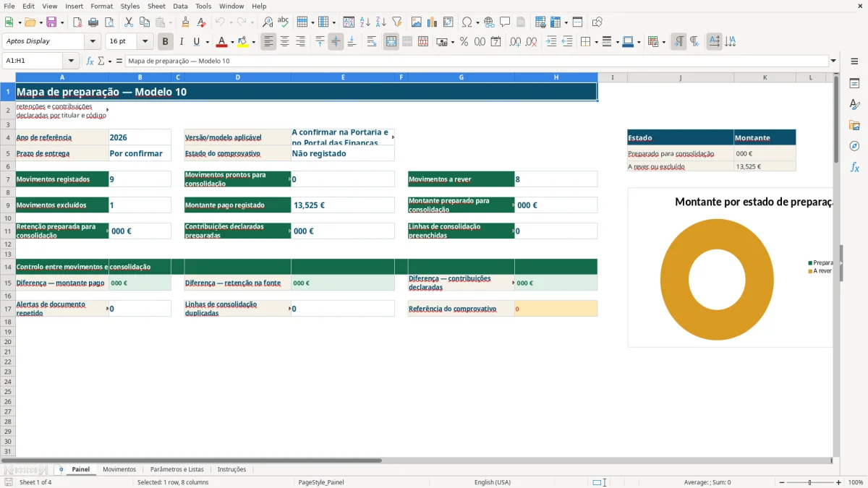This screenshot has width=868, height=488.
Task: Apply the AutoFilter funnel icon
Action: tap(396, 22)
